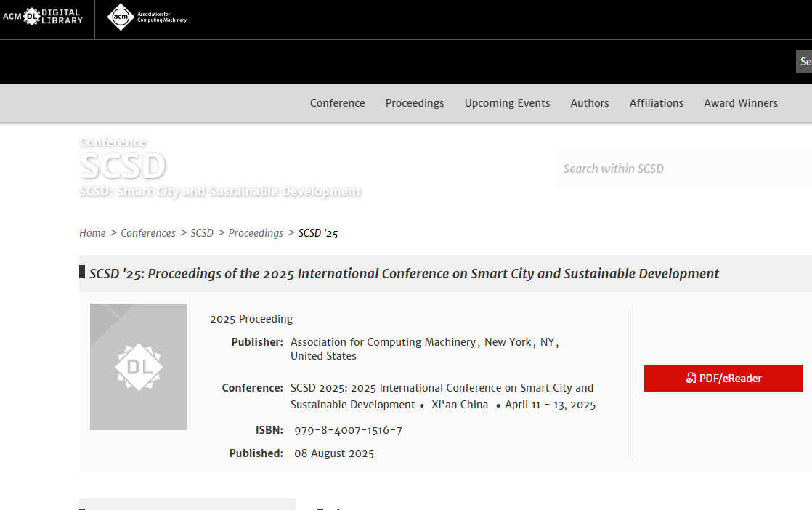Click the published date 08 August 2025
This screenshot has width=812, height=510.
tap(334, 453)
